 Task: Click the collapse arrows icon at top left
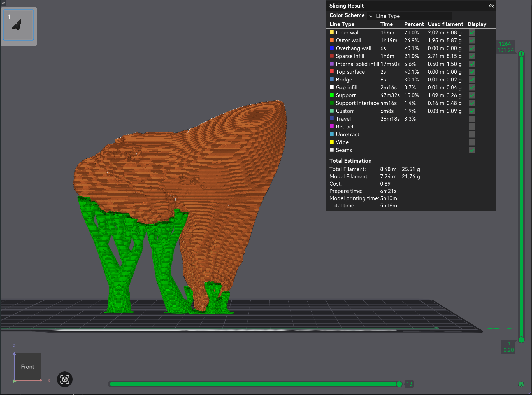[4, 3]
